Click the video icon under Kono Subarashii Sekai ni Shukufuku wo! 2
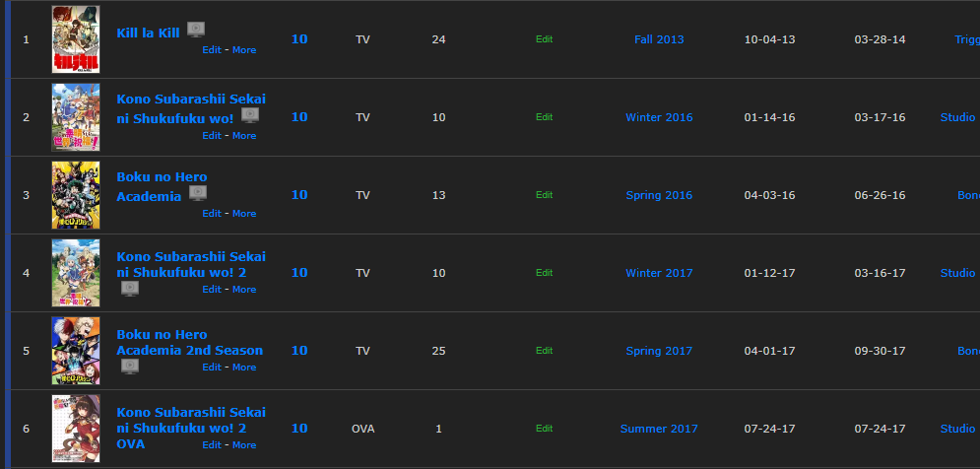Screen dimensions: 980x469 pyautogui.click(x=130, y=289)
